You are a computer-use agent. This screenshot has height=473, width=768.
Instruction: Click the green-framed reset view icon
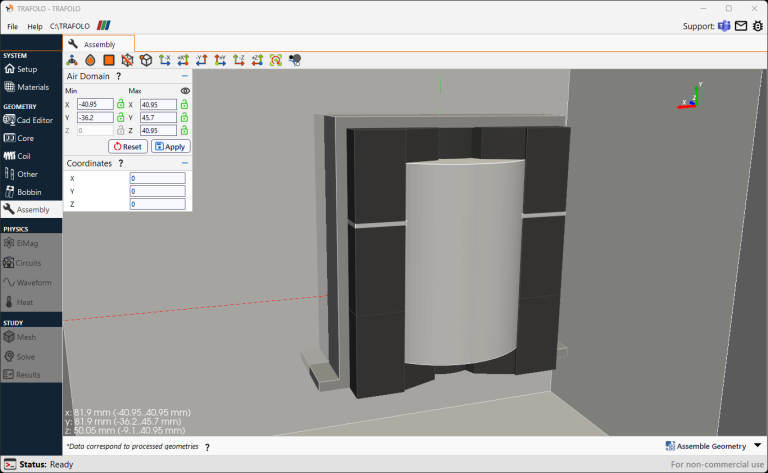pyautogui.click(x=276, y=60)
